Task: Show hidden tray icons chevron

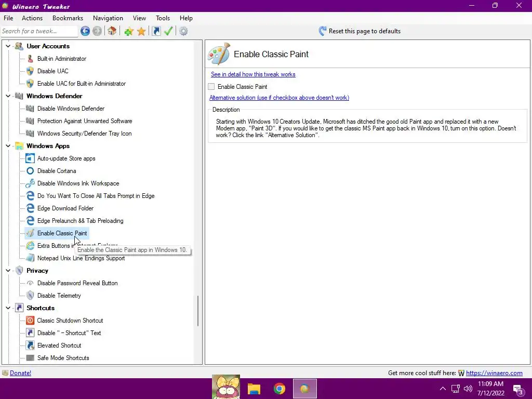Action: [443, 389]
